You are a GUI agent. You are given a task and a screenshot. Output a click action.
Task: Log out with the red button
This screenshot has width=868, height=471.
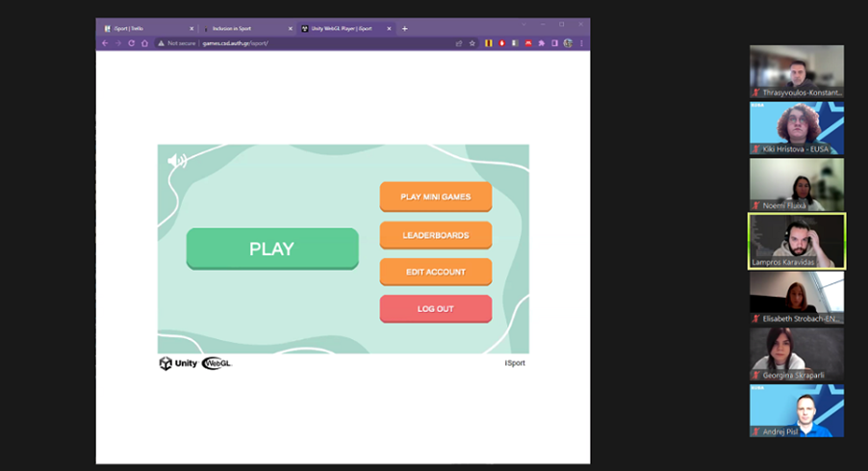[435, 308]
